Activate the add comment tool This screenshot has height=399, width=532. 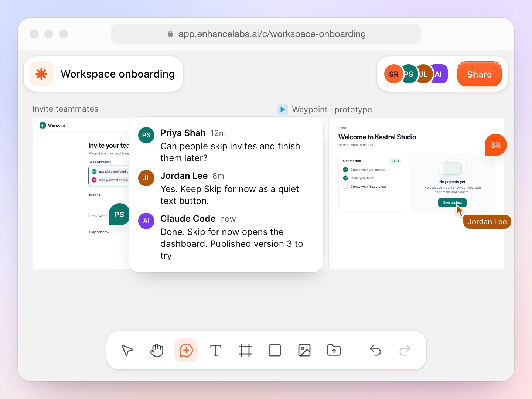186,350
